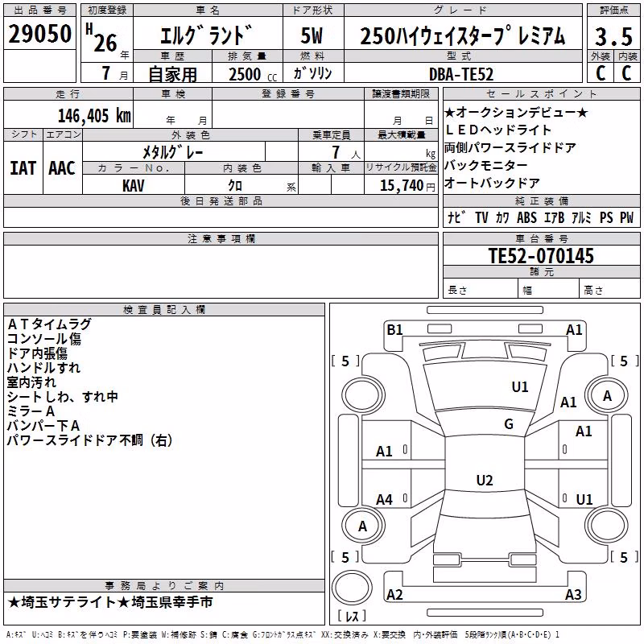Click the 外装 exterior grade C
This screenshot has height=644, width=644.
(601, 73)
